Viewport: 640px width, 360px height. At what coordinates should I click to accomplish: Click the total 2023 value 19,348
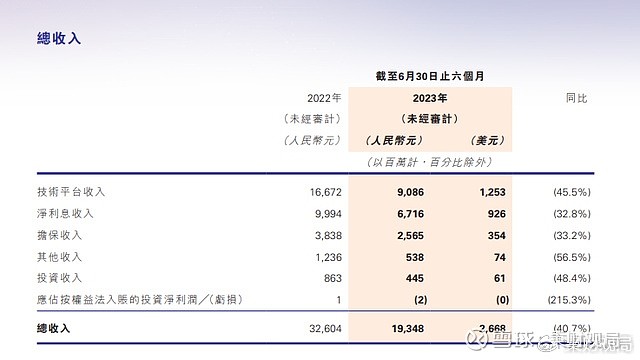408,329
